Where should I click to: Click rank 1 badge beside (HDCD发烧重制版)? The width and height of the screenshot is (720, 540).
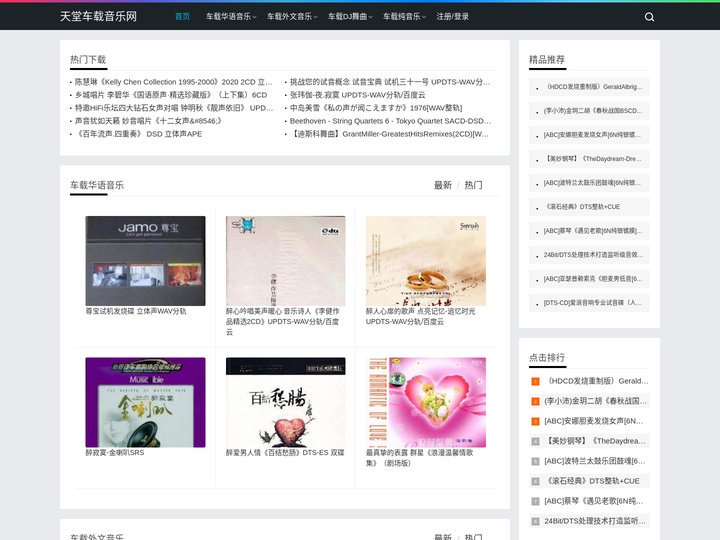click(x=535, y=381)
